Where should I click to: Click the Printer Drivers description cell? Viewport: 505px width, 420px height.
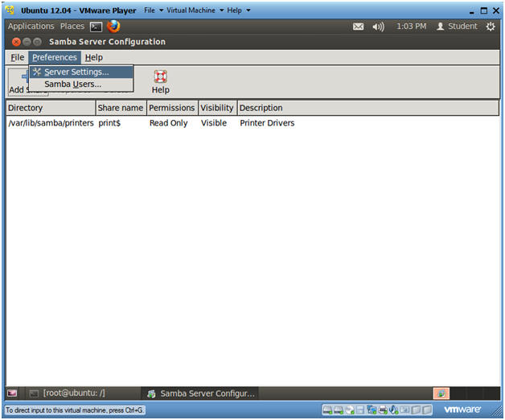[267, 123]
